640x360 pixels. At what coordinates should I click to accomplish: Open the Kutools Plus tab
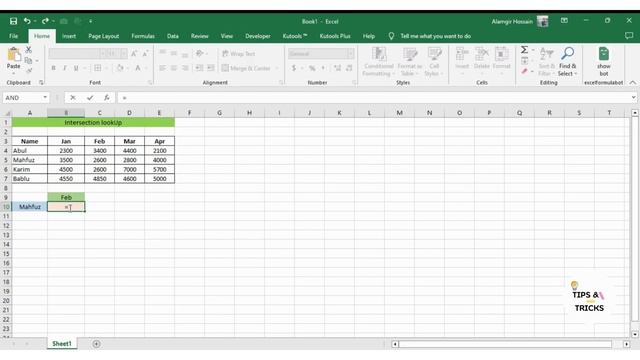(x=335, y=36)
